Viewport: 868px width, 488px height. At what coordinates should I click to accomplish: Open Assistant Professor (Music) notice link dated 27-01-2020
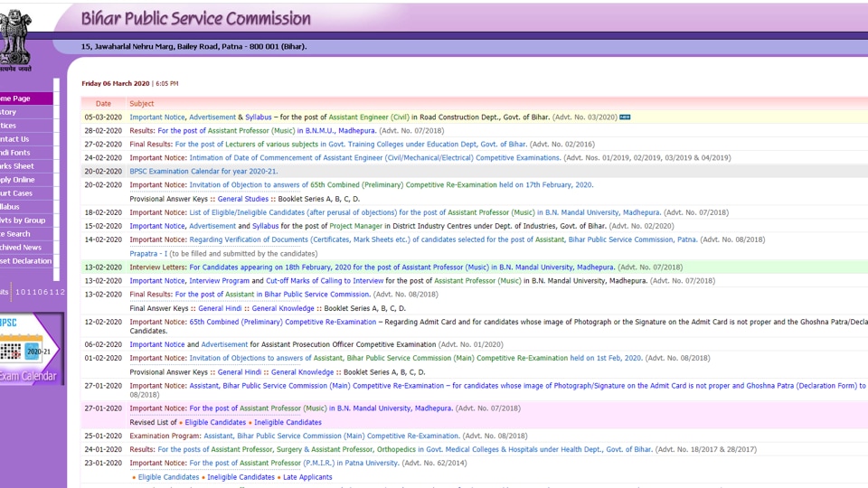click(x=321, y=408)
